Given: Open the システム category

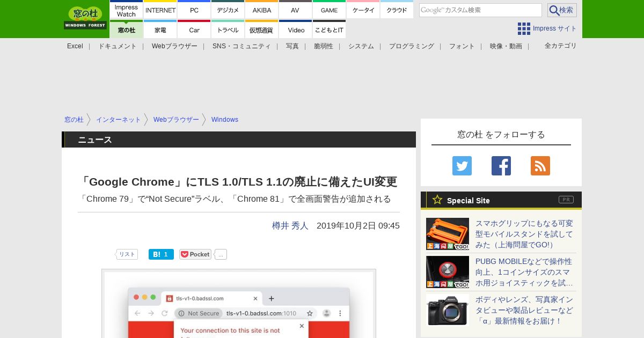Looking at the screenshot, I should (x=361, y=46).
